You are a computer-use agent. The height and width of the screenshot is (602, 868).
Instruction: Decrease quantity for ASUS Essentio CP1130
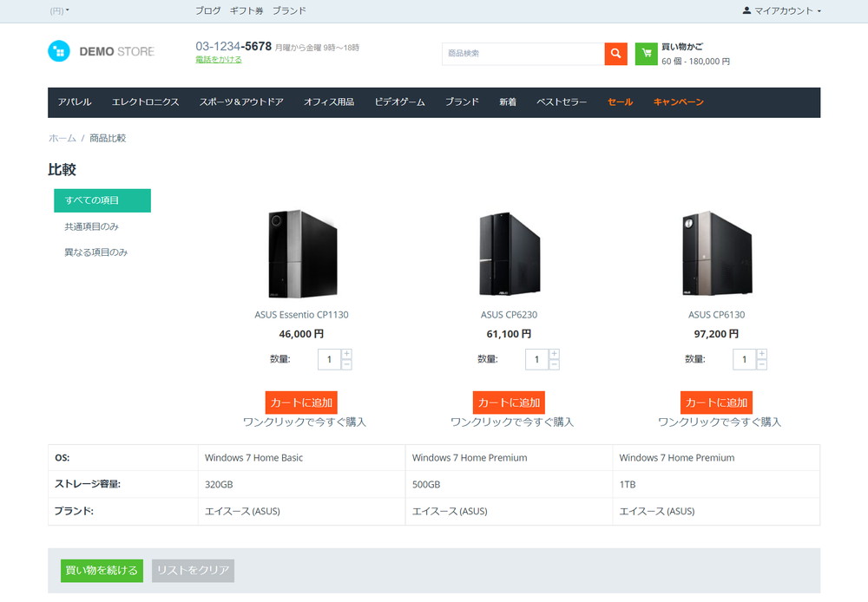point(346,364)
